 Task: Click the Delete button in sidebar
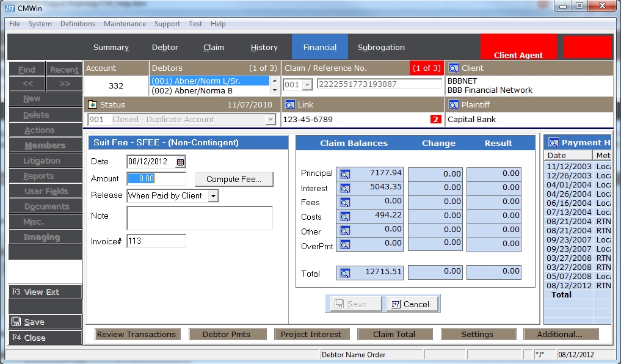coord(46,115)
